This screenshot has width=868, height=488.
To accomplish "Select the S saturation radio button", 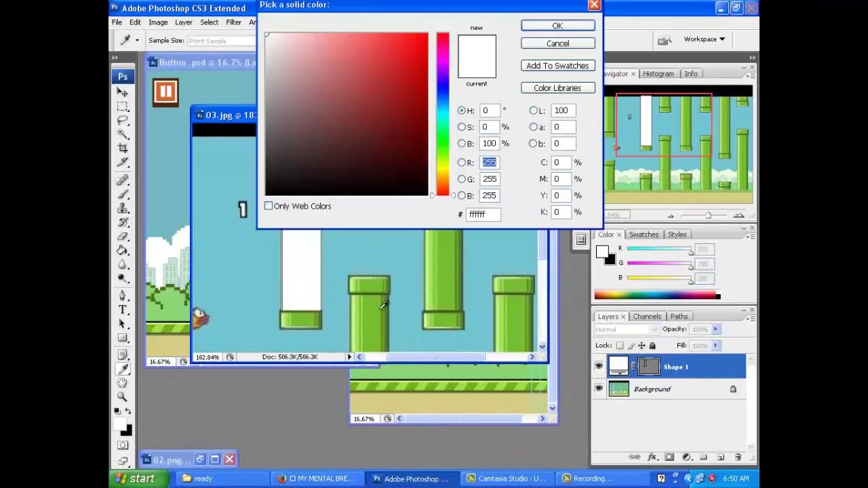I will [462, 127].
